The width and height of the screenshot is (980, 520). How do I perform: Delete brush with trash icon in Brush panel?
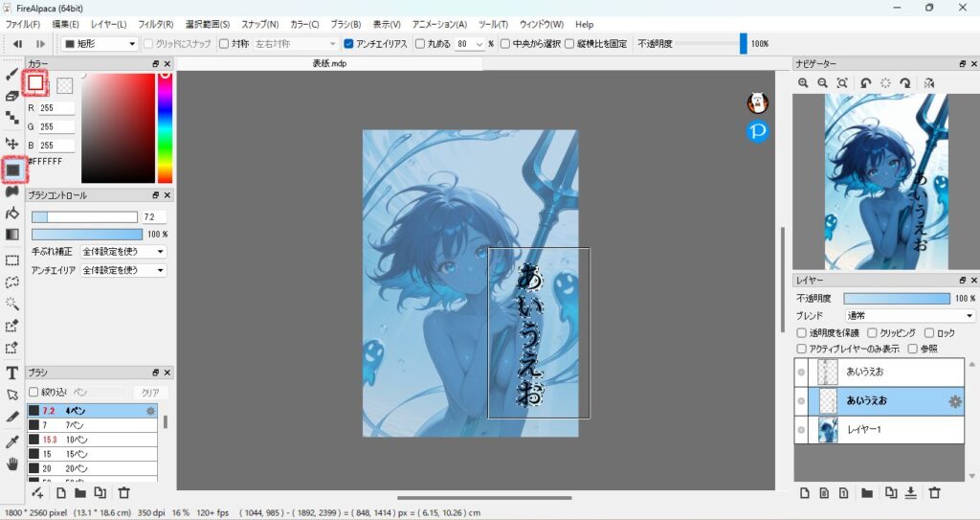tap(124, 493)
